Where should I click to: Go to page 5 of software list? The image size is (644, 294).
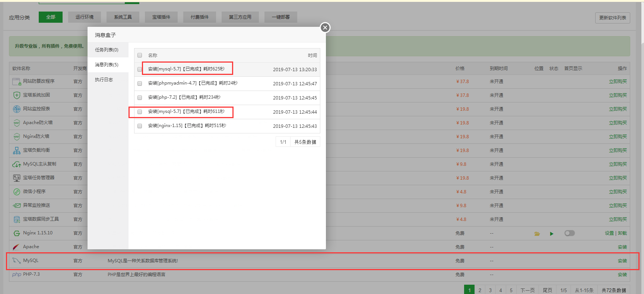click(x=511, y=290)
